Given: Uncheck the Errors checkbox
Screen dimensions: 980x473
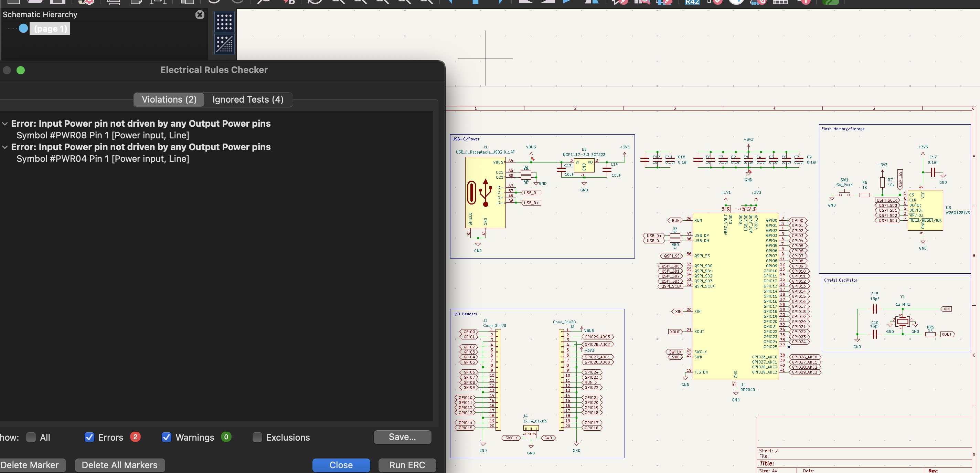Looking at the screenshot, I should (89, 437).
